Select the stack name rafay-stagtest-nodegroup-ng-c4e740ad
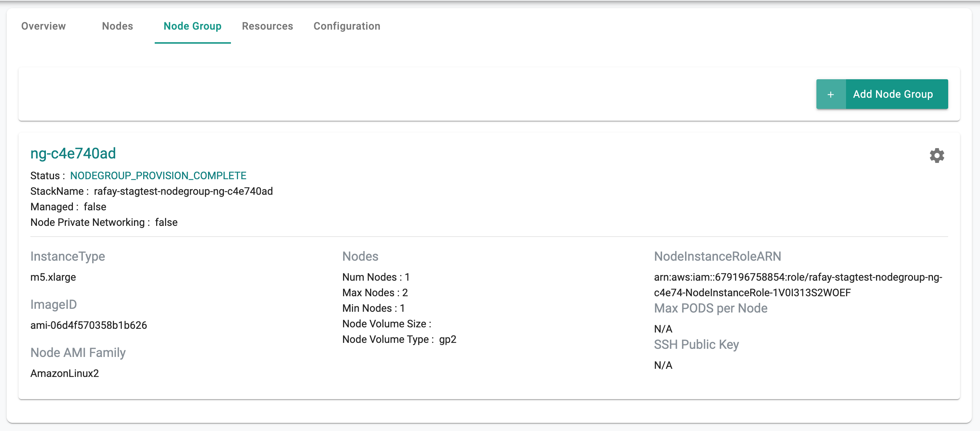The height and width of the screenshot is (431, 980). (x=183, y=191)
